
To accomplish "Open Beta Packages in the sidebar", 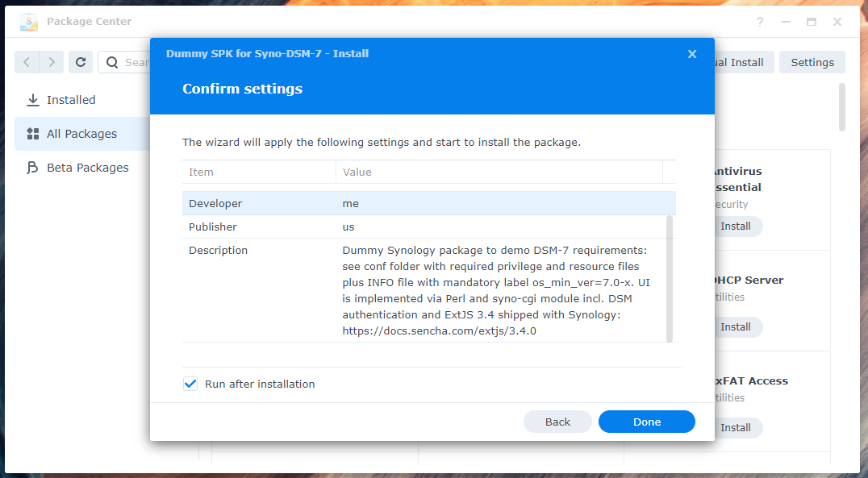I will [82, 168].
